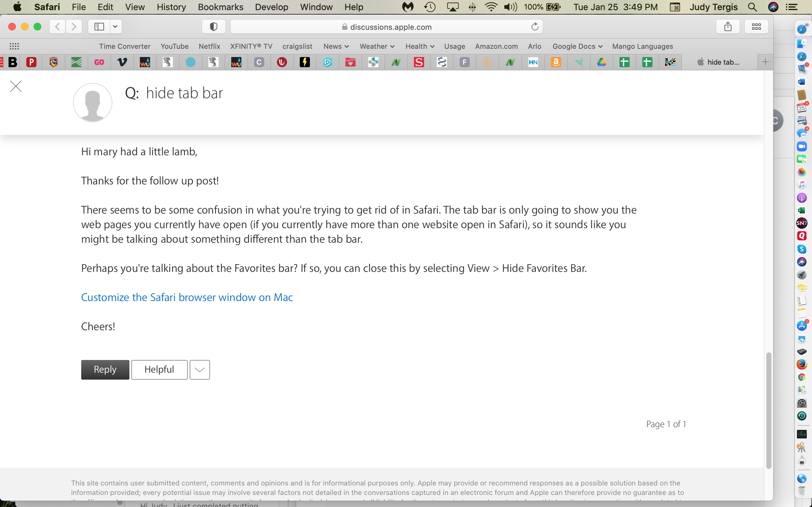Screen dimensions: 812x507
Task: Open the 'Customize the Safari browser window on Mac' link
Action: 187,297
